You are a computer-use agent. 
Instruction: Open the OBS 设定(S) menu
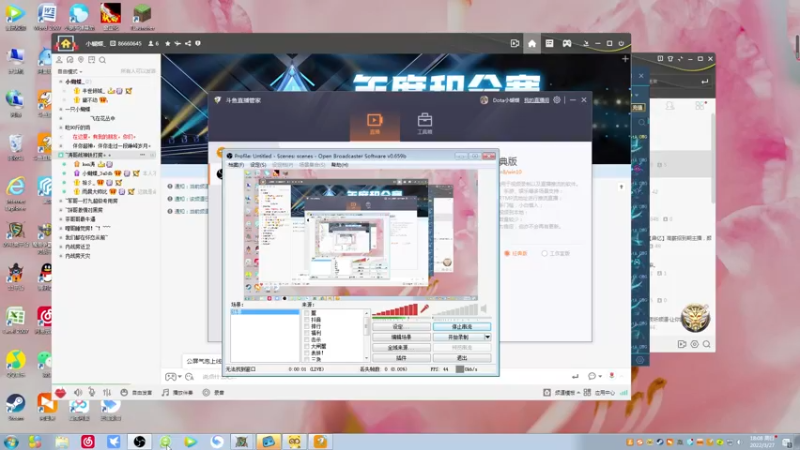click(258, 165)
